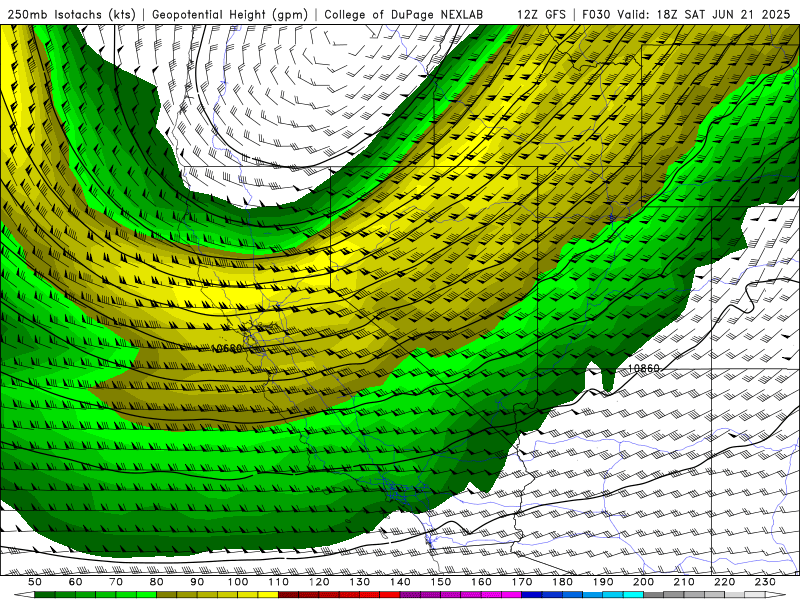Click the 80 value on the color scale
Viewport: 800px width, 600px height.
point(157,582)
